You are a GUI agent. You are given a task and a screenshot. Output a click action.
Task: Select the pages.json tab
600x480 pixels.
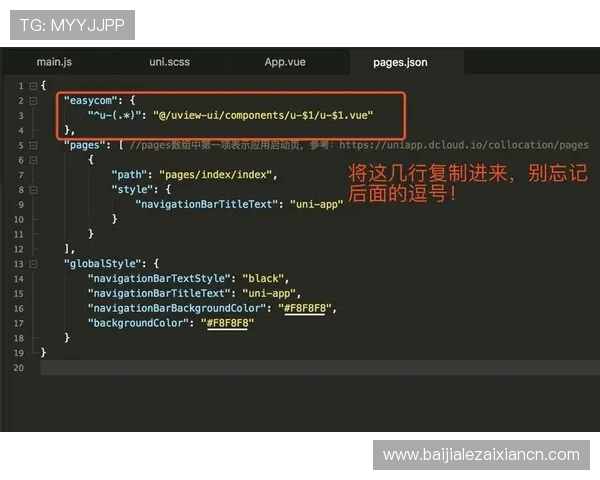[400, 62]
